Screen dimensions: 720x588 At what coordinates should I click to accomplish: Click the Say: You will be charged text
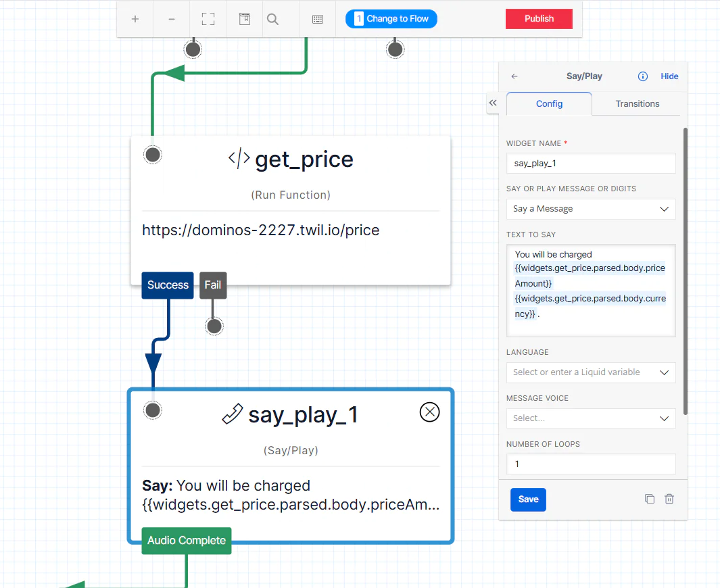coord(226,486)
